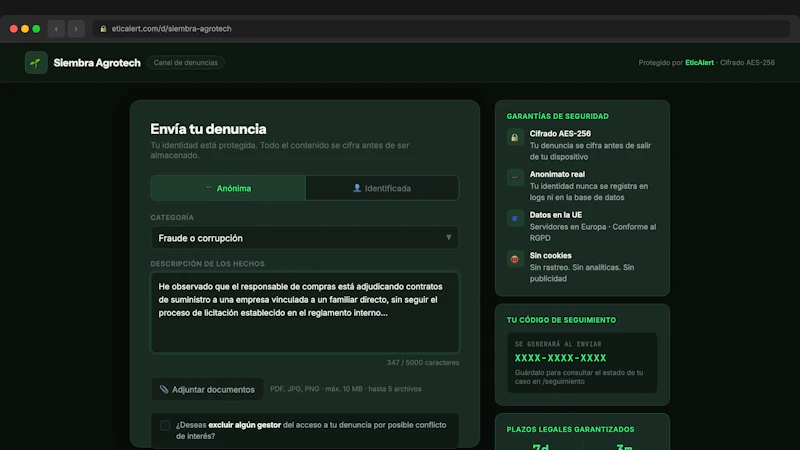Screen dimensions: 800x450
Task: Click the person icon on Identificada tab
Action: click(x=357, y=188)
